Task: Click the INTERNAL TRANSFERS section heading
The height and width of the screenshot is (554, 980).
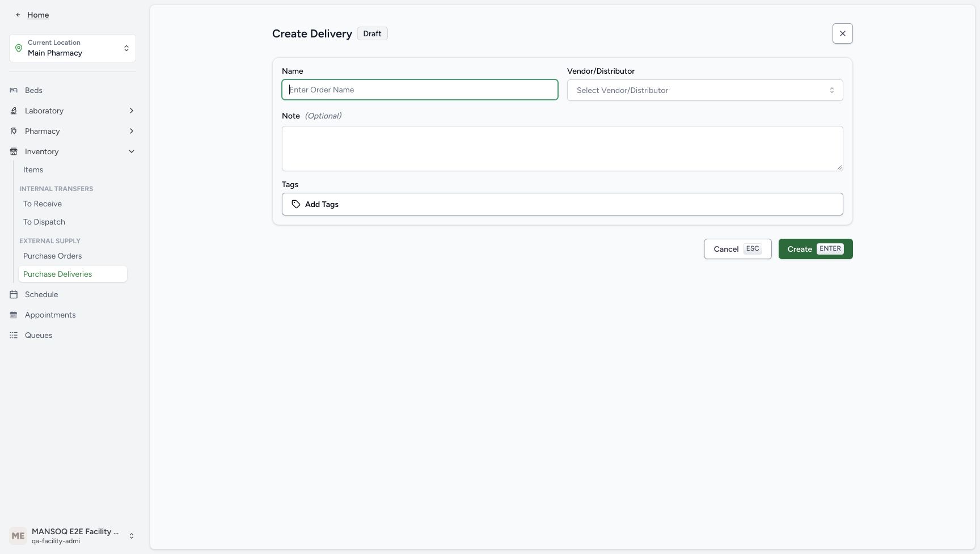Action: pos(56,189)
